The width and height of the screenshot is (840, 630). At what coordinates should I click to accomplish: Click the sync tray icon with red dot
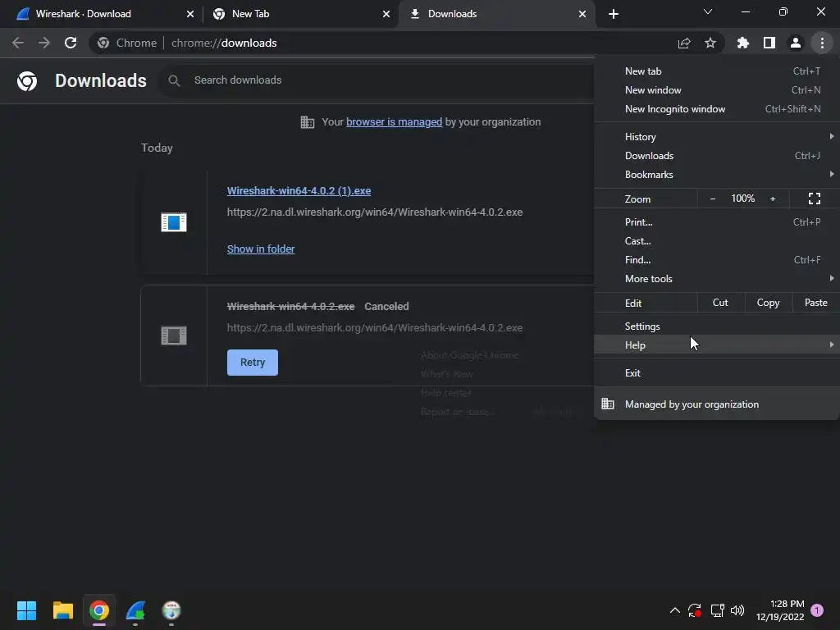pos(695,610)
